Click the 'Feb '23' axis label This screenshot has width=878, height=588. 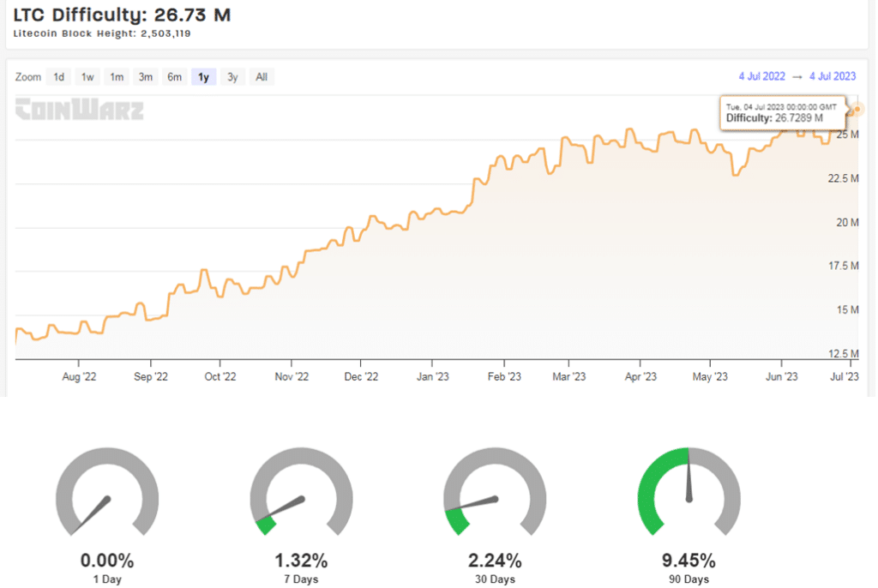504,377
